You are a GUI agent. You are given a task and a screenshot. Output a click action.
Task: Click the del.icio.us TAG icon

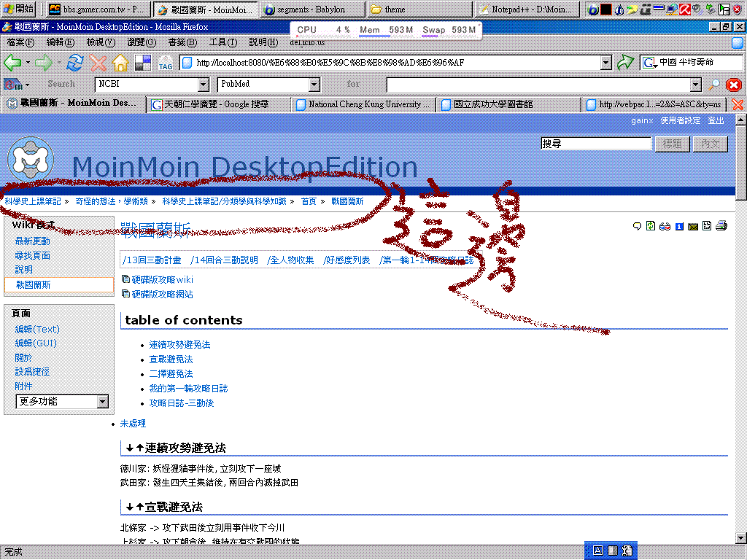166,63
